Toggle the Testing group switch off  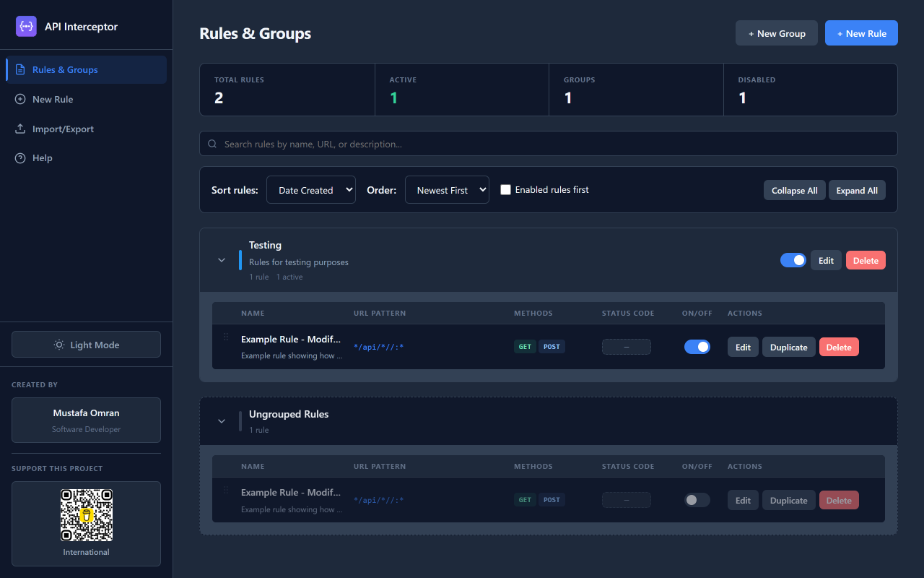(x=793, y=260)
